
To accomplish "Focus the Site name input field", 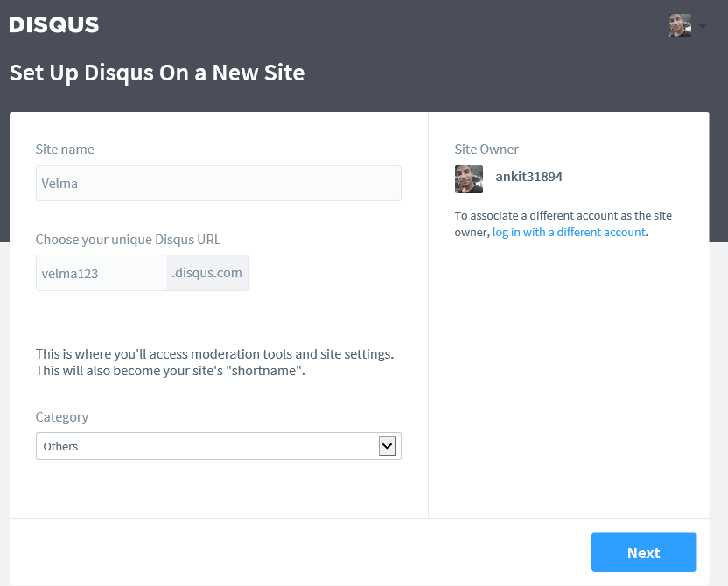I will (x=219, y=184).
